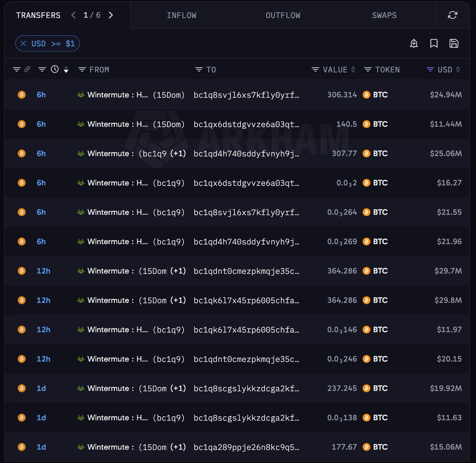Click BTC token label in the 307.77 row

point(380,153)
